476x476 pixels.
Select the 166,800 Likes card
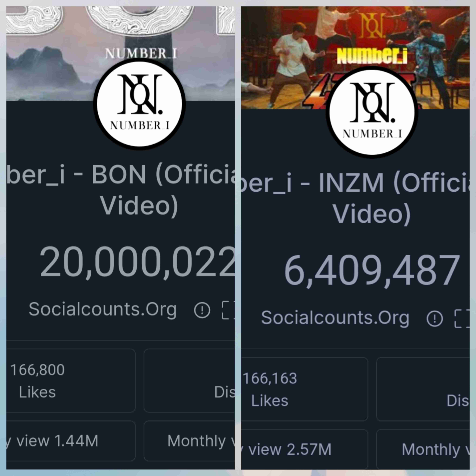71,381
